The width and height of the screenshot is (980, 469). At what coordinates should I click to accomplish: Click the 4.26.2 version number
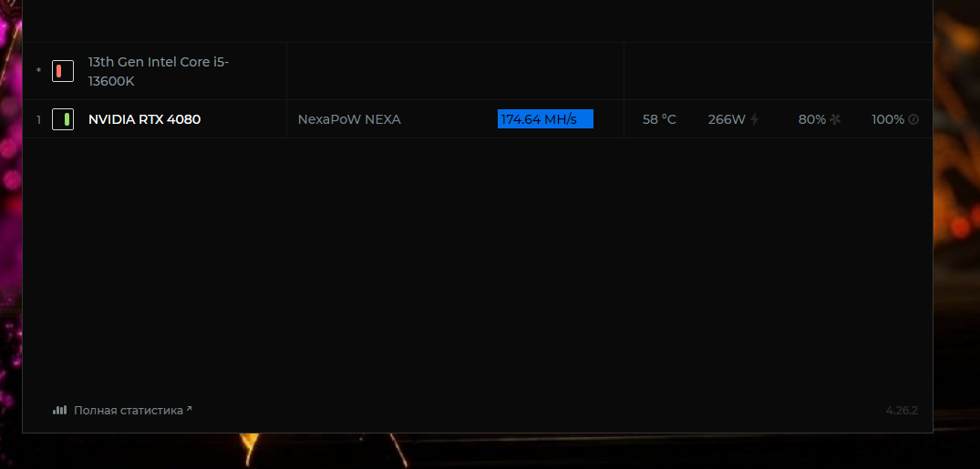coord(902,411)
